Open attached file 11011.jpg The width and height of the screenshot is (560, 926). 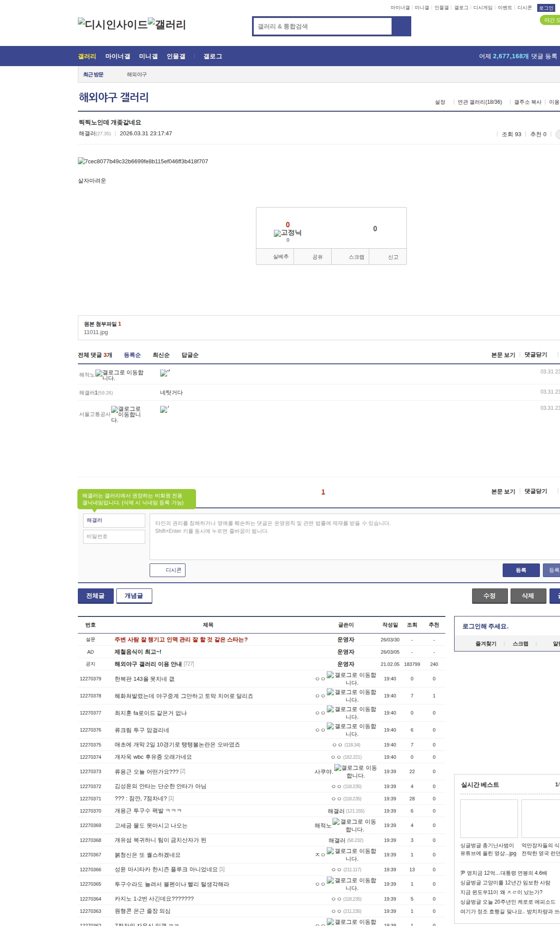tap(96, 332)
